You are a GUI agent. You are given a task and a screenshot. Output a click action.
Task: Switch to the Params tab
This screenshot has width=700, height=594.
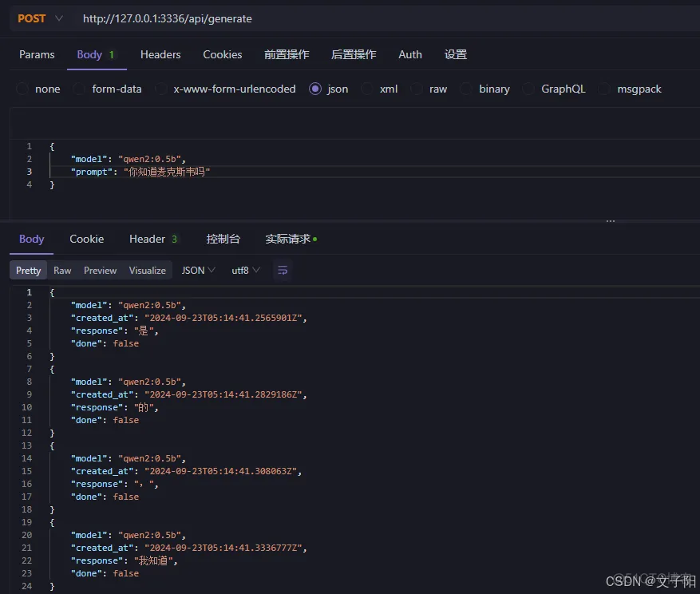click(x=37, y=54)
